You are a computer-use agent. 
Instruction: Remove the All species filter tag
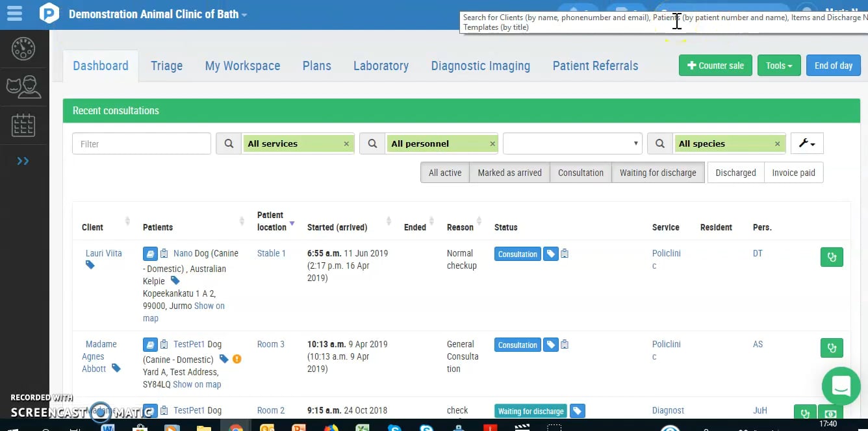click(777, 144)
